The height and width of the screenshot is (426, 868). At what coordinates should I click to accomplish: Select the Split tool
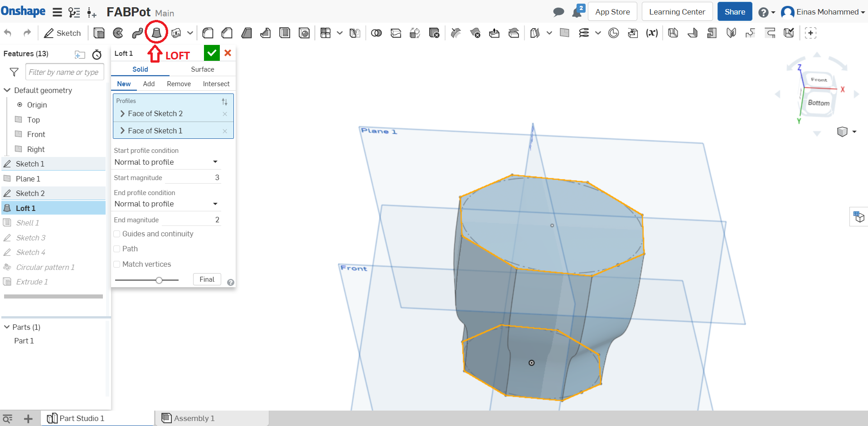[396, 33]
